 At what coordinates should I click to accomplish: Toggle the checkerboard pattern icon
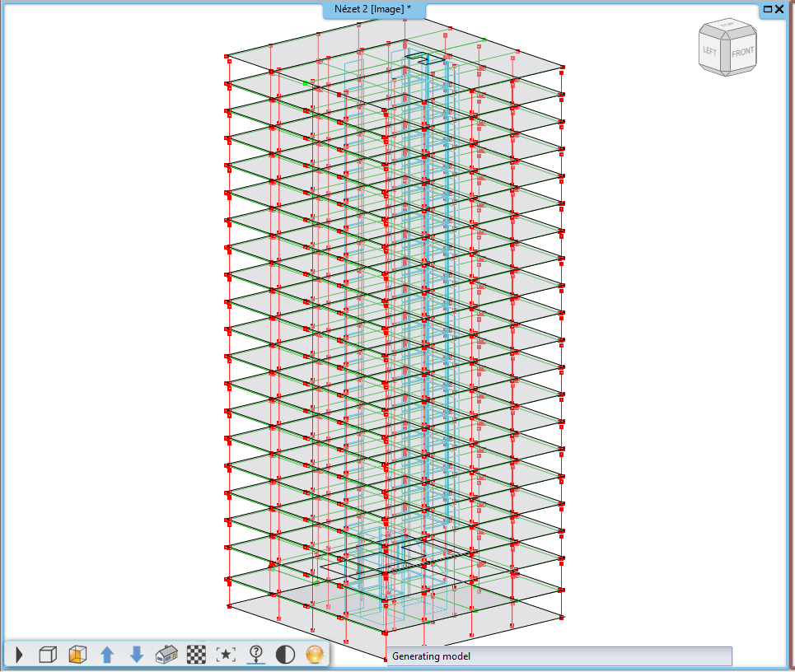(x=196, y=656)
